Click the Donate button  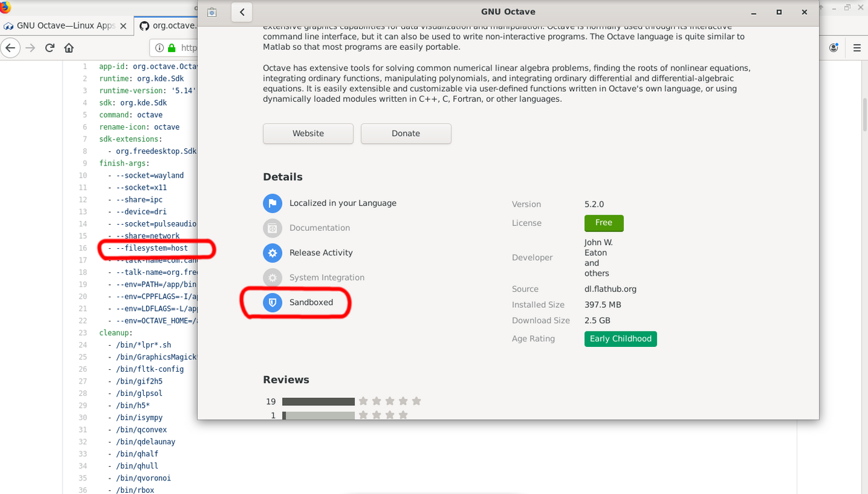(x=405, y=133)
